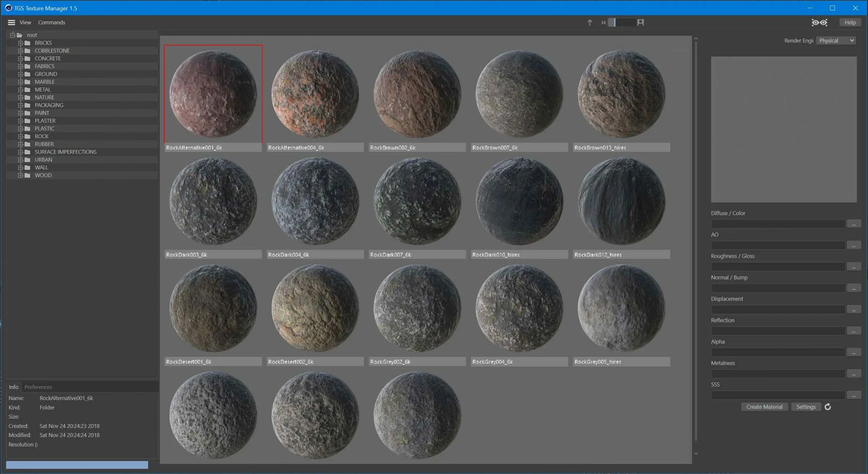Image resolution: width=868 pixels, height=474 pixels.
Task: Toggle the double-eye preview icon
Action: [819, 22]
